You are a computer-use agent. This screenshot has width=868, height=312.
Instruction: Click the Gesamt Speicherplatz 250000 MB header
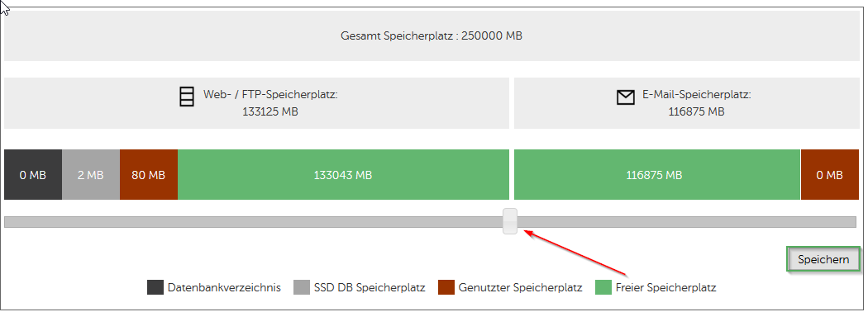432,36
